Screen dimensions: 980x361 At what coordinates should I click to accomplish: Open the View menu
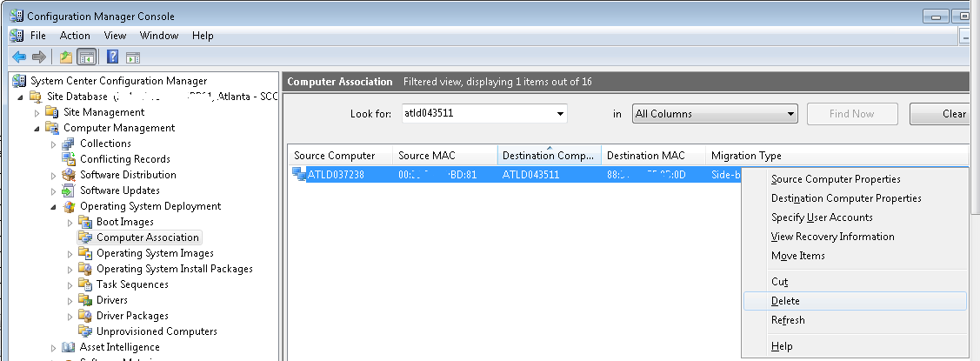pos(115,36)
